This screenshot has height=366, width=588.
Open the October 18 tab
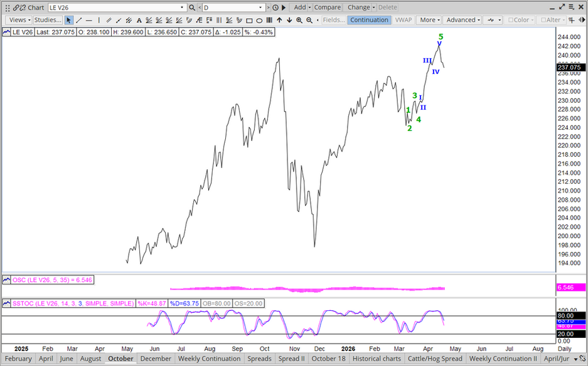tap(328, 359)
